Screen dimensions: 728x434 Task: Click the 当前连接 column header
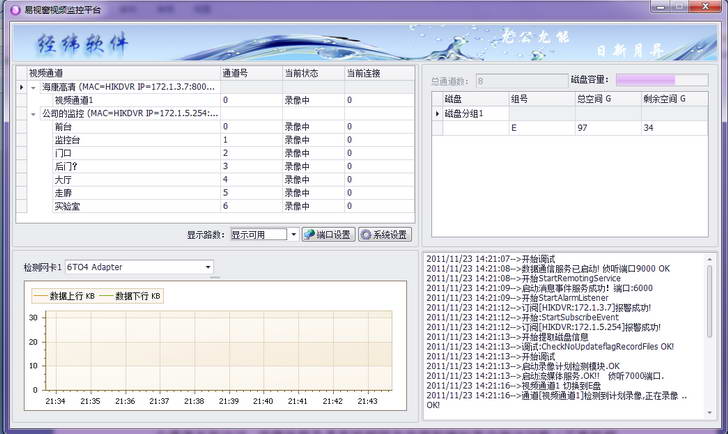(x=379, y=73)
